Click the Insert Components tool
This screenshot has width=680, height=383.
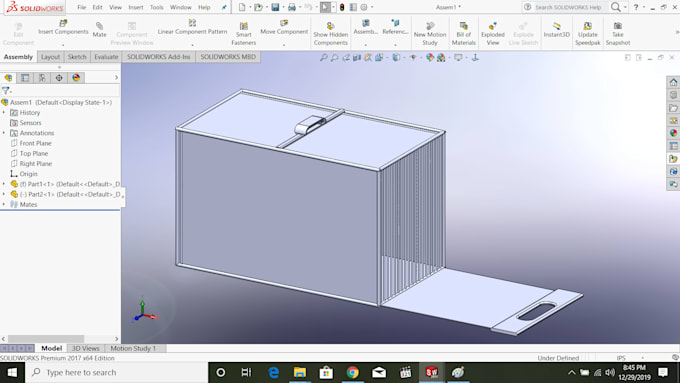pos(63,27)
